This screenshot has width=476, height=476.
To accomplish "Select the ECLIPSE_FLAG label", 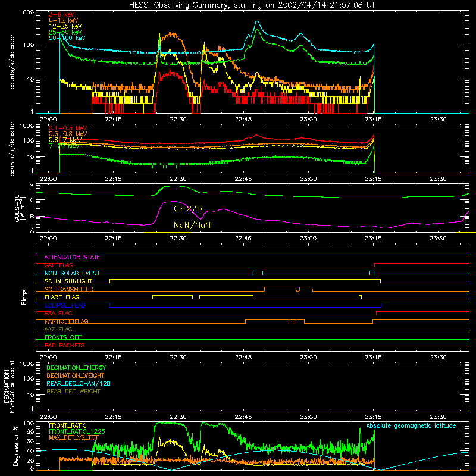I will coord(65,305).
